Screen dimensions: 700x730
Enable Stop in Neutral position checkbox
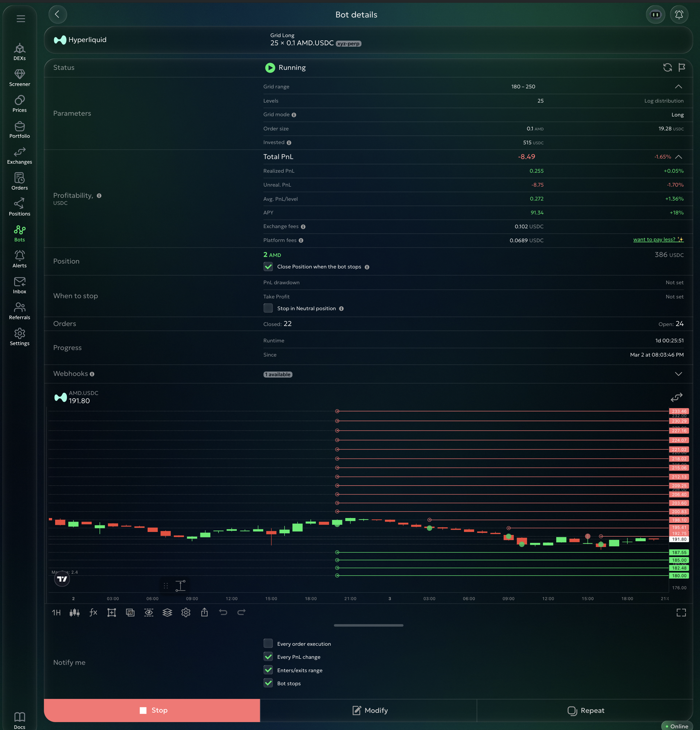[268, 308]
